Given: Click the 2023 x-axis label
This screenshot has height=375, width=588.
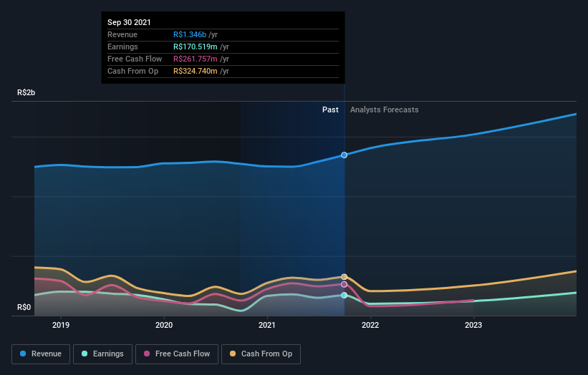Looking at the screenshot, I should point(473,325).
